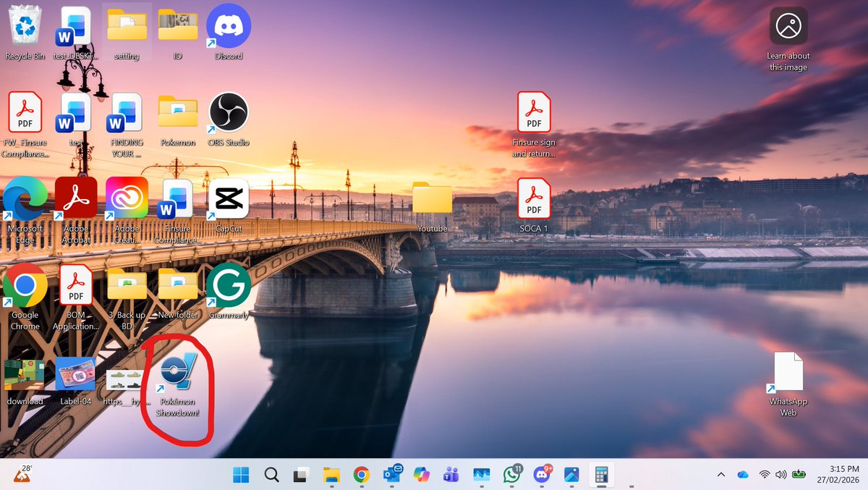
Task: Select the OBS Studio shortcut
Action: [228, 119]
